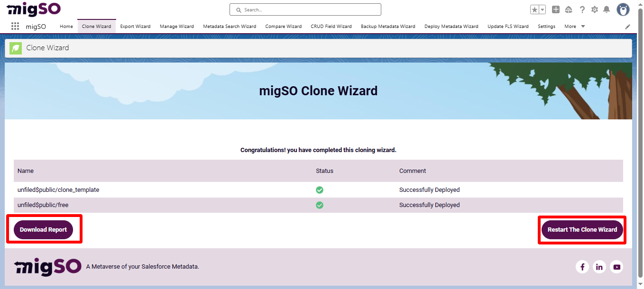Open the Update FLS Wizard tab
Screen dimensions: 644x289
click(x=508, y=27)
